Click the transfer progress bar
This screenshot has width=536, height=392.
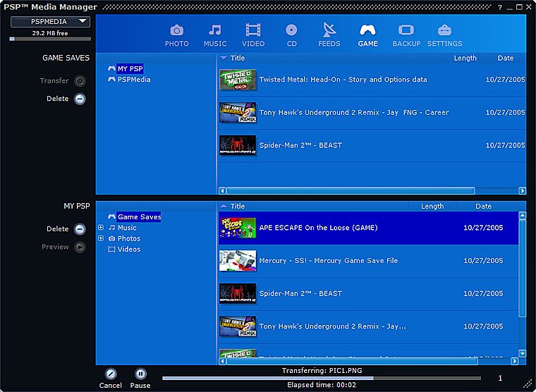tap(322, 379)
